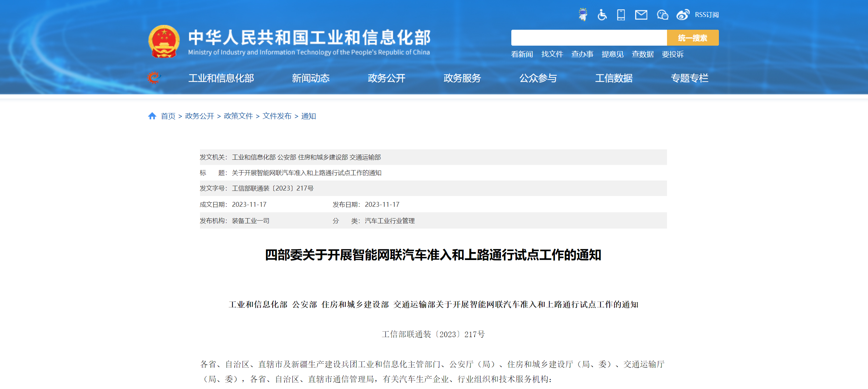Click the 统一搜索 search button
Screen dimensions: 868x389
pyautogui.click(x=693, y=38)
